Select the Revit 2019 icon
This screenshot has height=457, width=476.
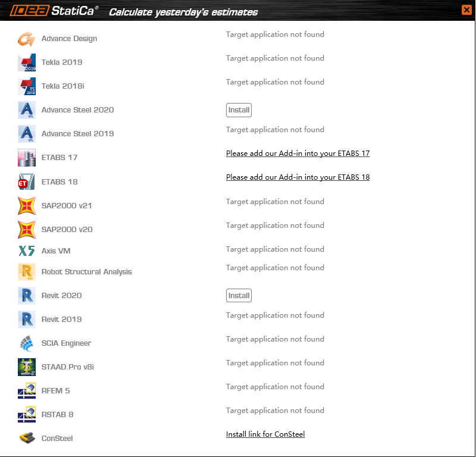pos(27,320)
